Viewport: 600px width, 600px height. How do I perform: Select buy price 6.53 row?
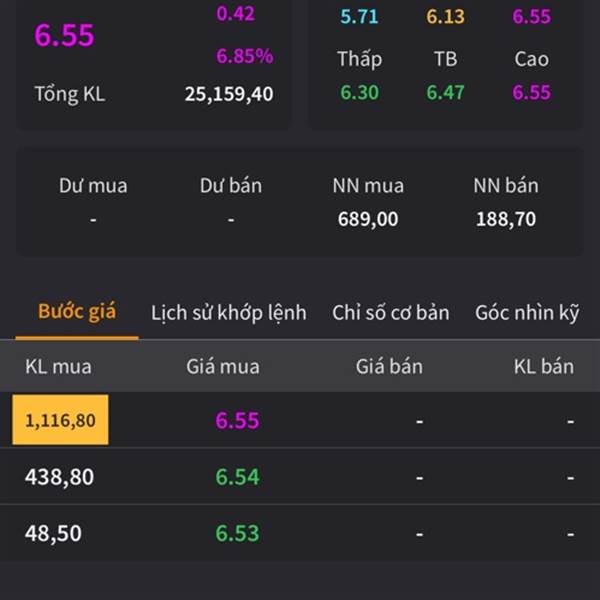coord(238,533)
